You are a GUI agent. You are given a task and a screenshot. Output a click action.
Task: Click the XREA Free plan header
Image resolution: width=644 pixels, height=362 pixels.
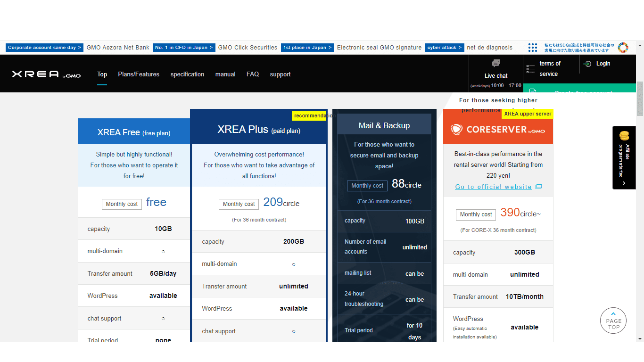coord(134,132)
